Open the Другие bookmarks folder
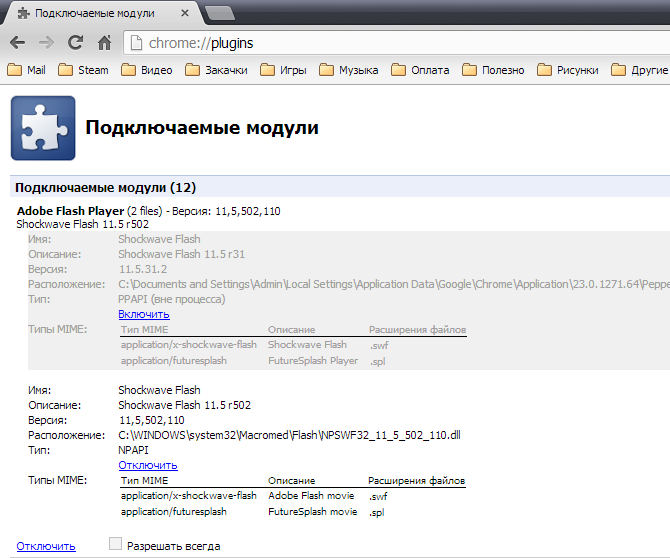 [x=639, y=70]
